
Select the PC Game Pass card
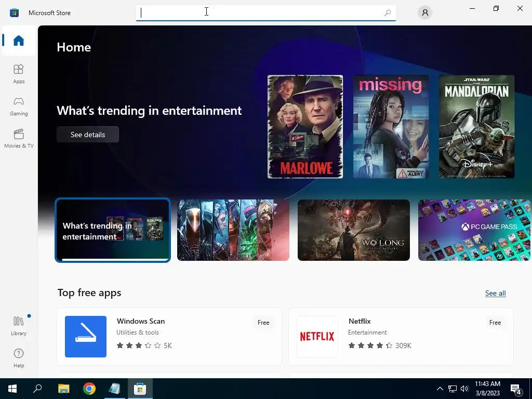474,230
